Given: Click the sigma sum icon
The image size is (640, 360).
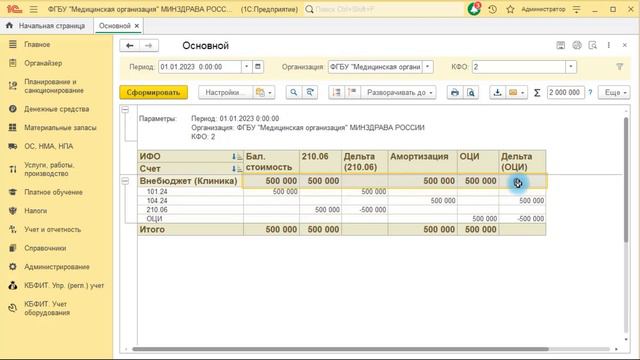Looking at the screenshot, I should [x=537, y=93].
